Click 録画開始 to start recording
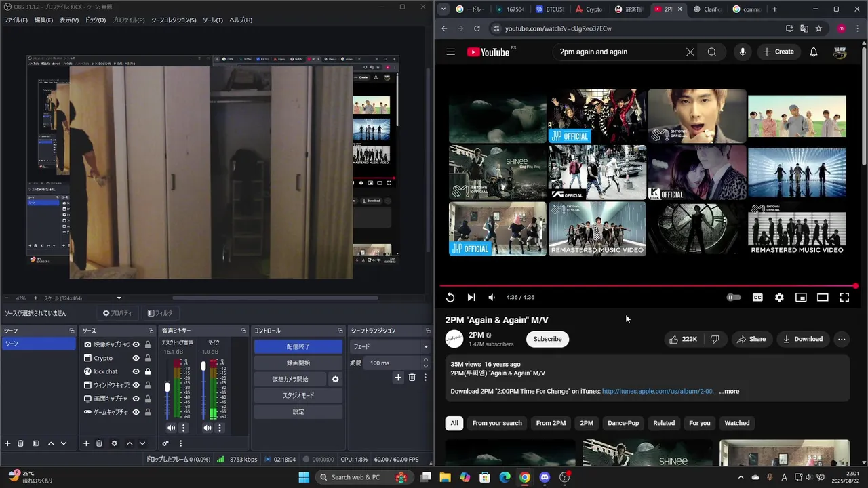Viewport: 868px width, 488px height. (x=298, y=363)
